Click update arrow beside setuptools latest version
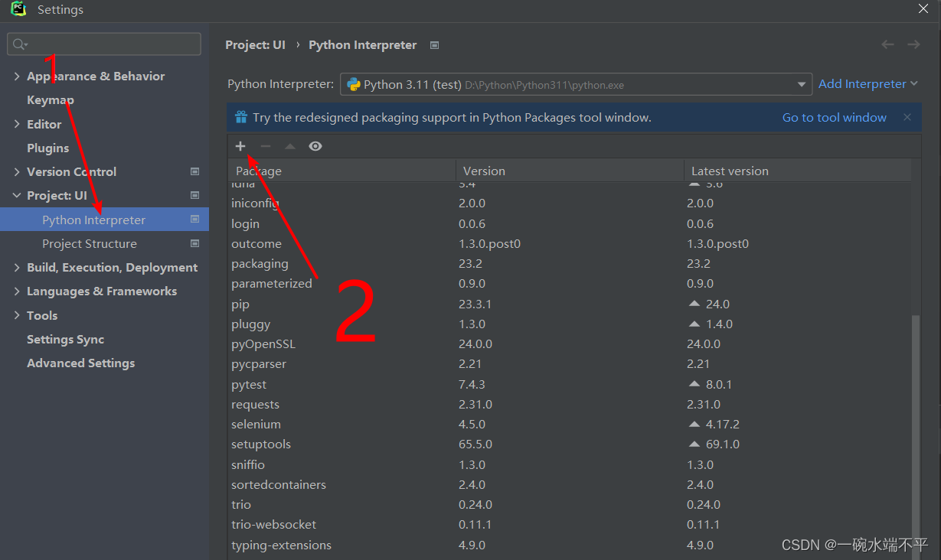941x560 pixels. (694, 444)
